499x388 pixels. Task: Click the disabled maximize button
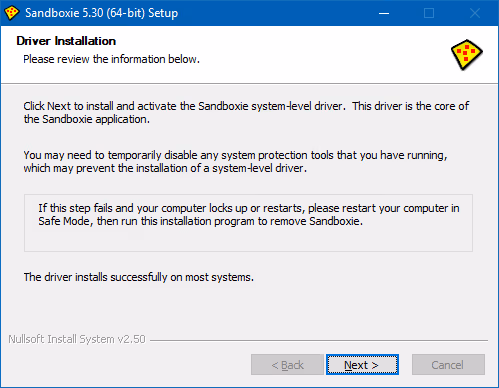click(x=429, y=13)
